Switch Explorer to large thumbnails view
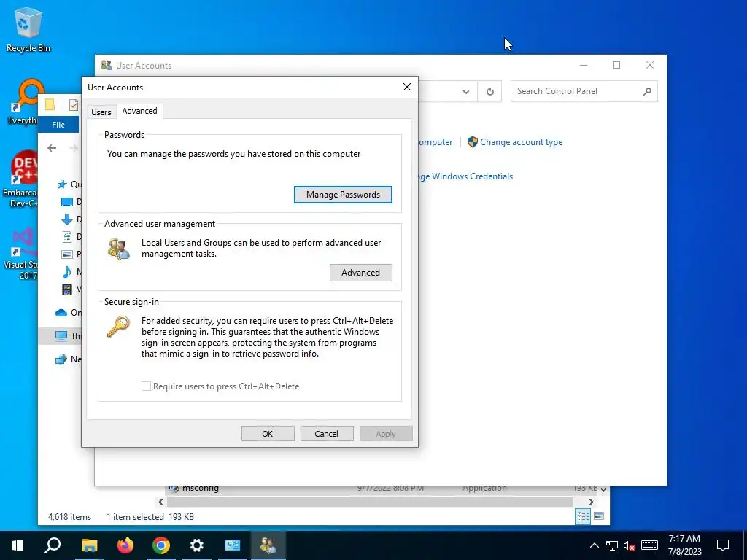Image resolution: width=747 pixels, height=560 pixels. coord(600,516)
